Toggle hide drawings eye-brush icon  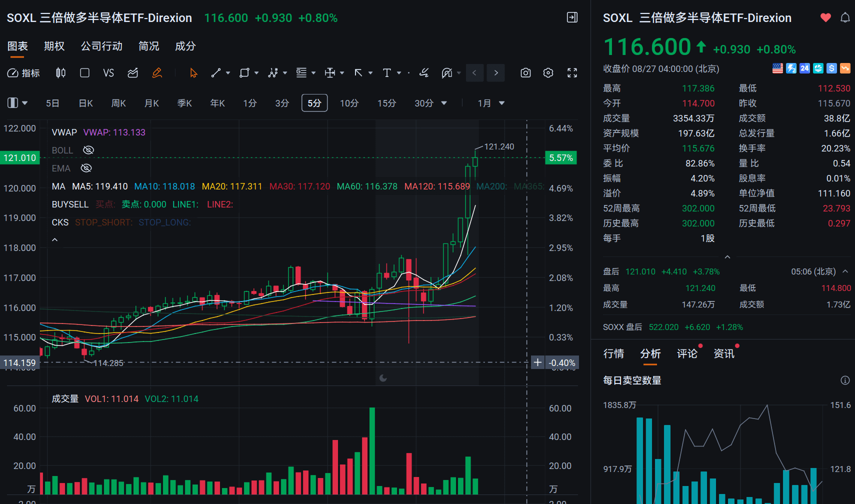tap(447, 73)
